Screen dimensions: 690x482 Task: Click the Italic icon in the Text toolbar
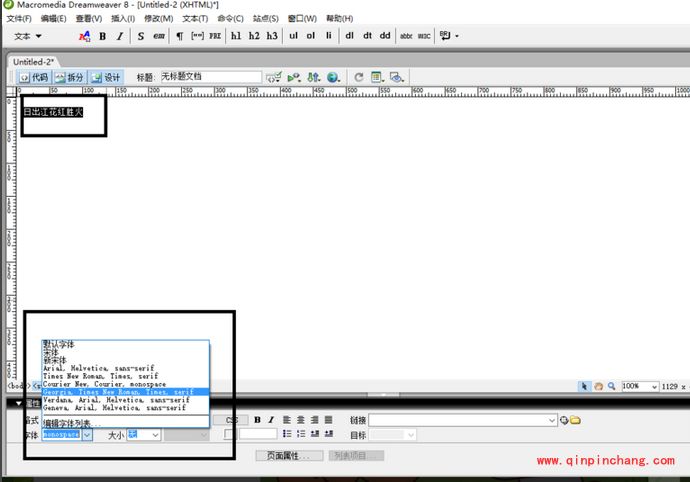click(120, 36)
